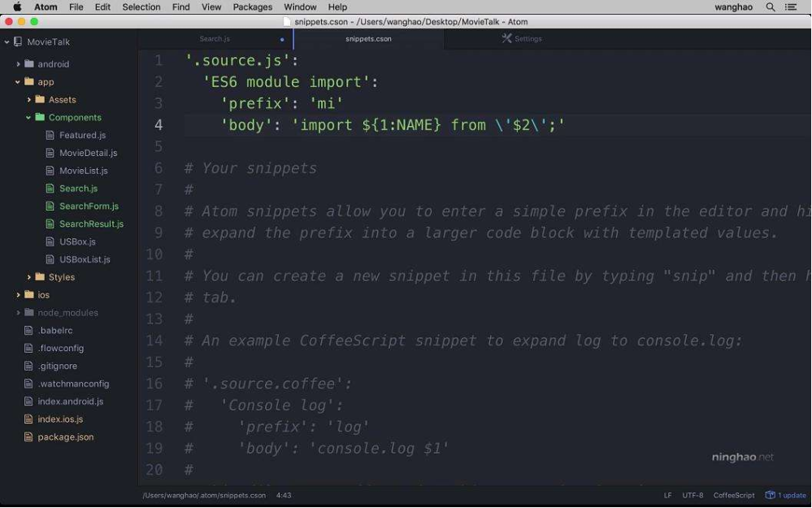Collapse the Components folder arrow
Screen dimensions: 812x508
[28, 118]
